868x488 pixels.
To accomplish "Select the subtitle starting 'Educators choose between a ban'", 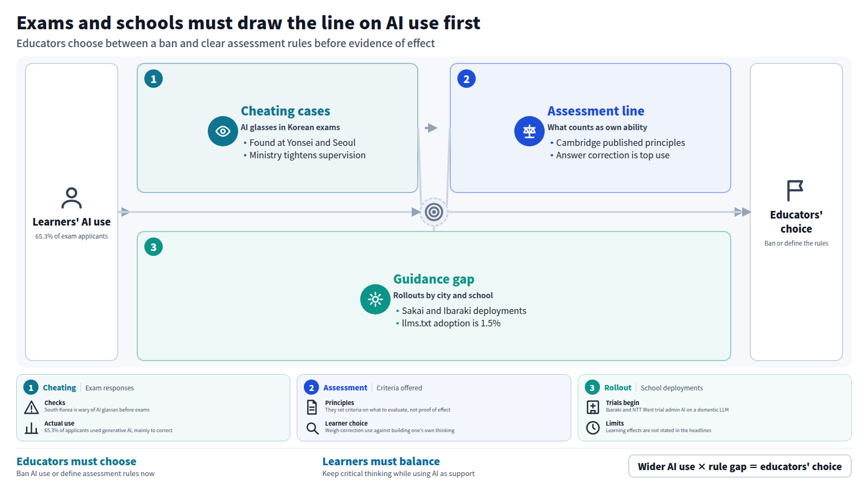I will (x=226, y=43).
